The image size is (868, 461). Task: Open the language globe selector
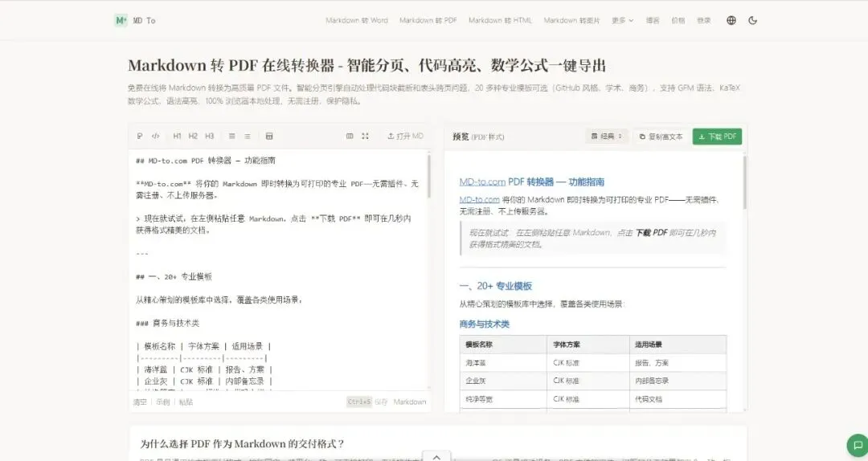pos(731,20)
